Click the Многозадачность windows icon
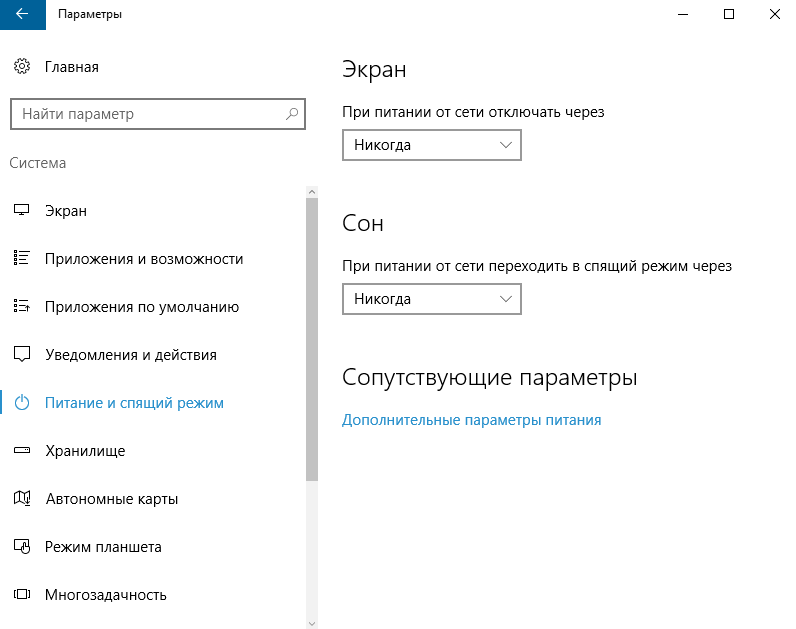The width and height of the screenshot is (796, 629). (22, 594)
